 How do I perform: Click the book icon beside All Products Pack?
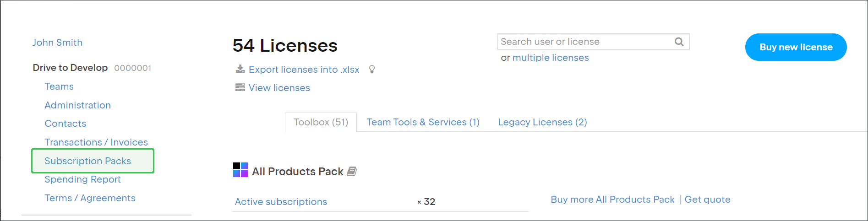(352, 171)
